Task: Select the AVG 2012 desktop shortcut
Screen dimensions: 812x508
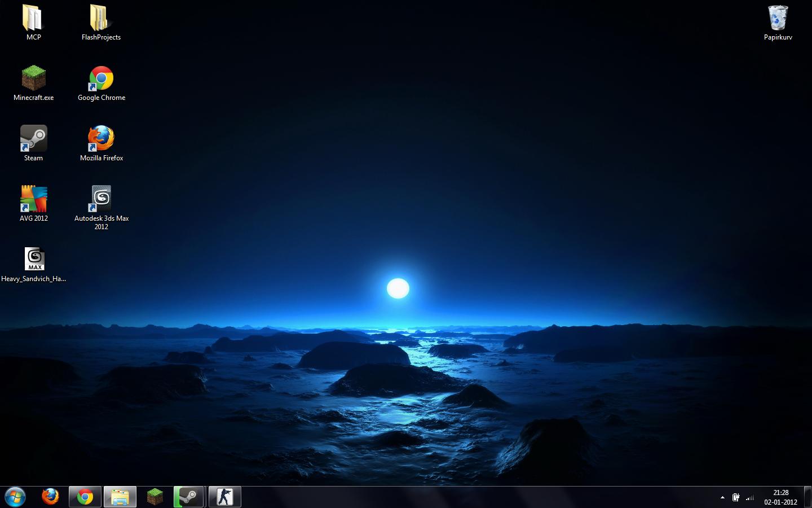Action: [34, 199]
